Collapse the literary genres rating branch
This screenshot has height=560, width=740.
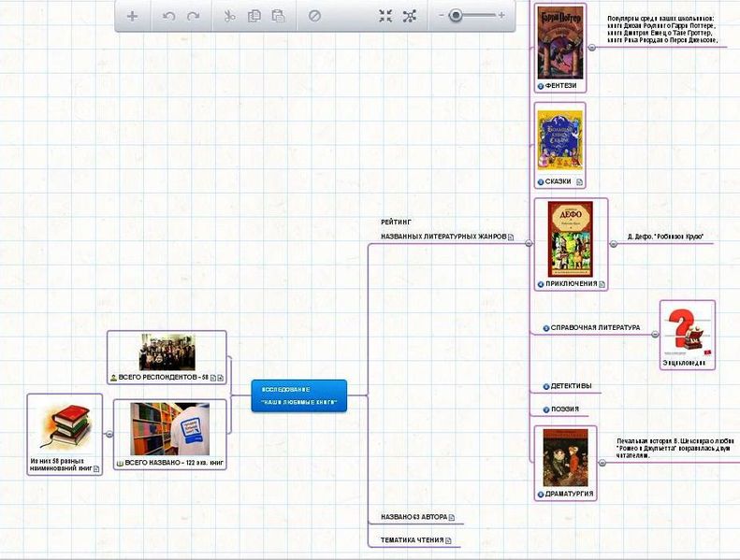point(529,243)
